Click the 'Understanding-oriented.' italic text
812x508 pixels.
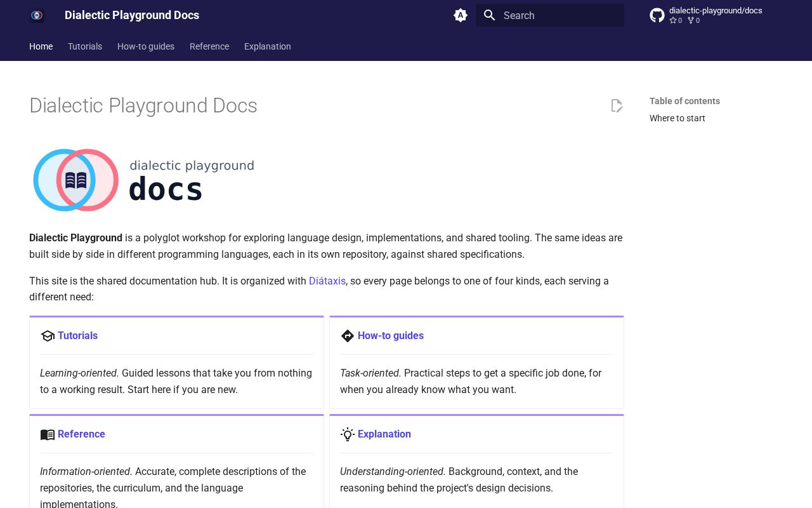393,471
